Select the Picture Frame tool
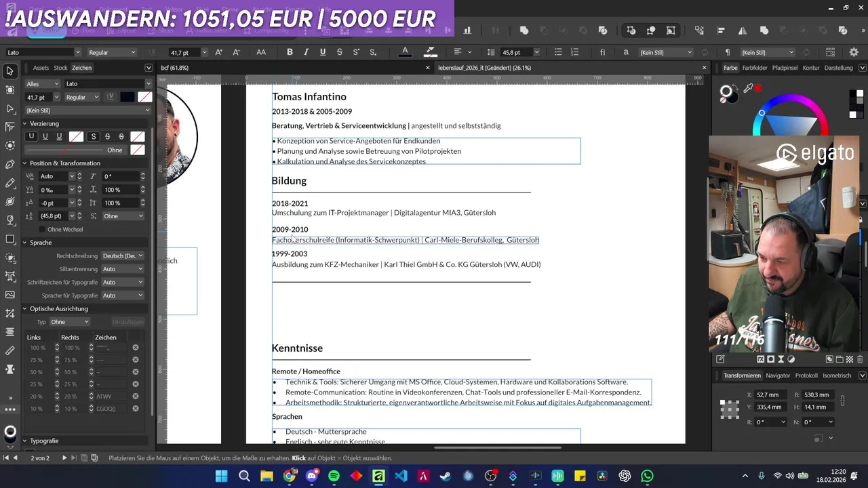Image resolution: width=868 pixels, height=488 pixels. tap(10, 295)
